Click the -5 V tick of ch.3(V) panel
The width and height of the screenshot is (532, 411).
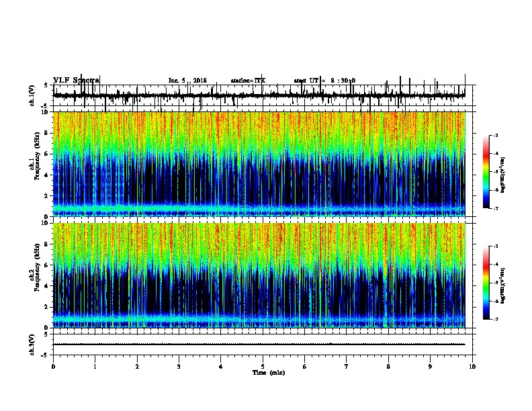coord(45,355)
